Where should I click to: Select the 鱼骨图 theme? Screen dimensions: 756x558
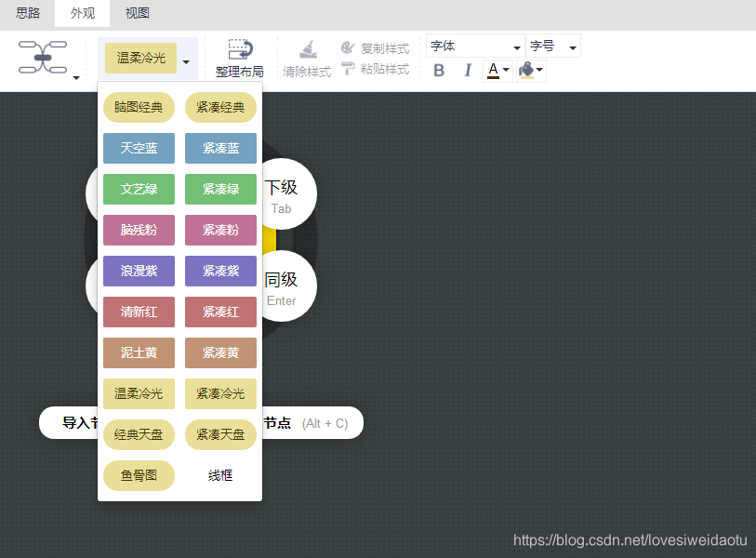tap(139, 476)
